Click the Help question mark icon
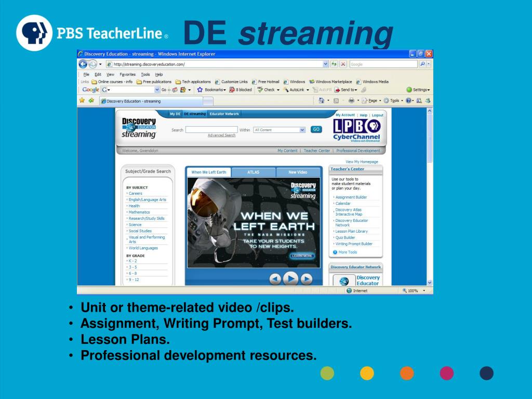This screenshot has height=399, width=532. [x=408, y=100]
